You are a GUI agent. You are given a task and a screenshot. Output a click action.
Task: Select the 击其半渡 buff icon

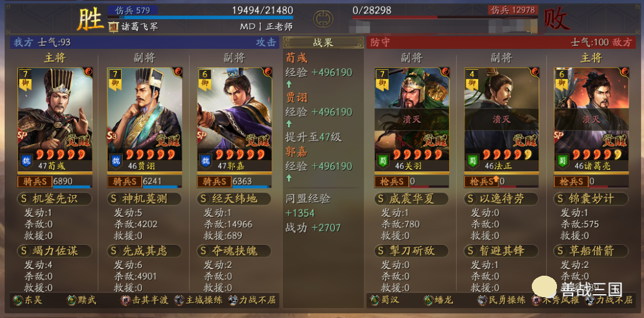pyautogui.click(x=125, y=300)
